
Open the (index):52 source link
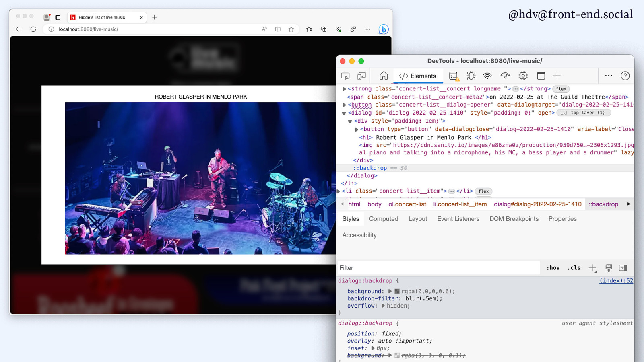tap(616, 281)
